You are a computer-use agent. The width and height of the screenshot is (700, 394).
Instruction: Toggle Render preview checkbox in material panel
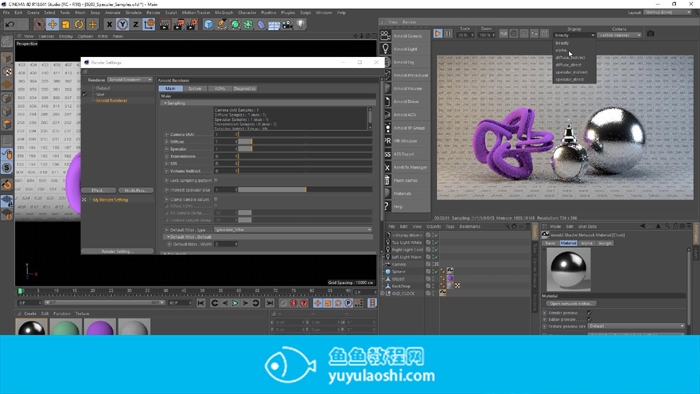point(589,313)
